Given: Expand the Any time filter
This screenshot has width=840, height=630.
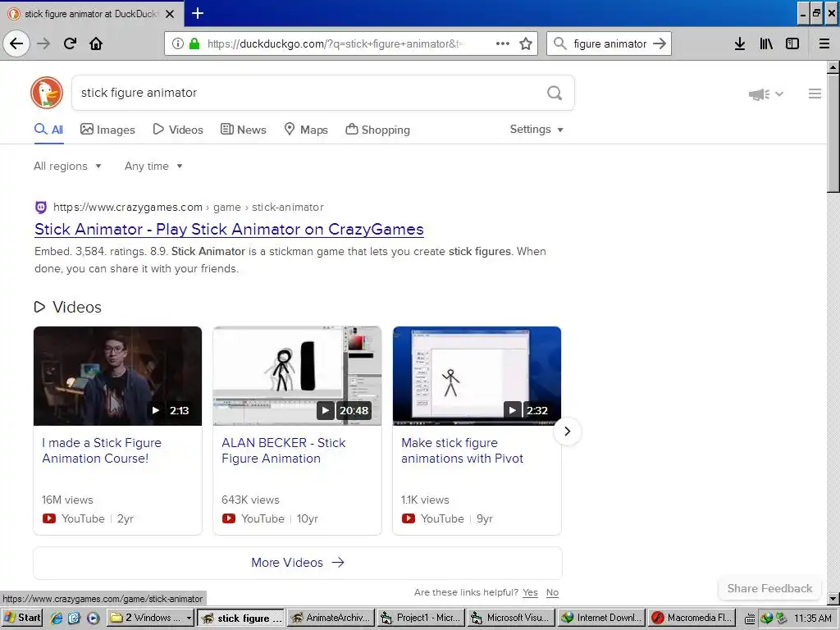Looking at the screenshot, I should click(x=153, y=166).
